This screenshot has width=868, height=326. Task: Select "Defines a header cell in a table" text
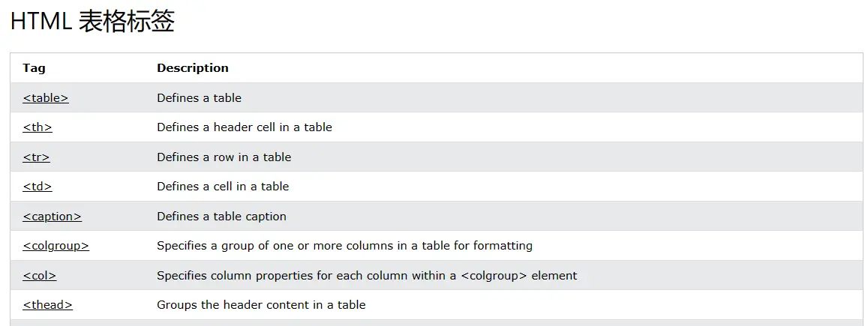coord(244,127)
